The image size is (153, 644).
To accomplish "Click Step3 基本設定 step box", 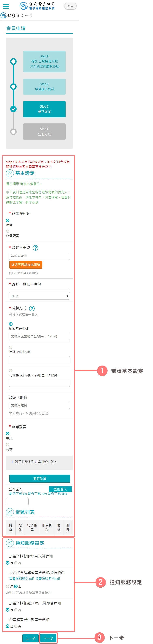I will (44, 109).
